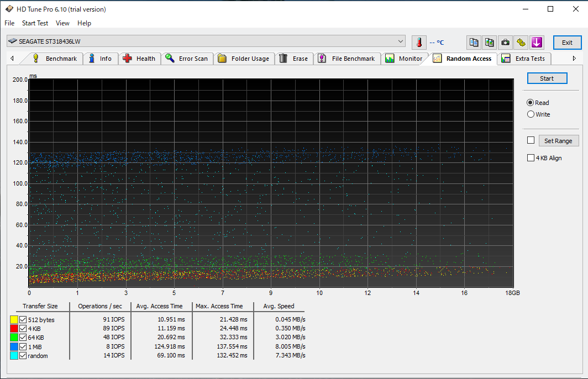Screen dimensions: 588x379
Task: Click the Avg. Access Time column header
Action: (159, 306)
